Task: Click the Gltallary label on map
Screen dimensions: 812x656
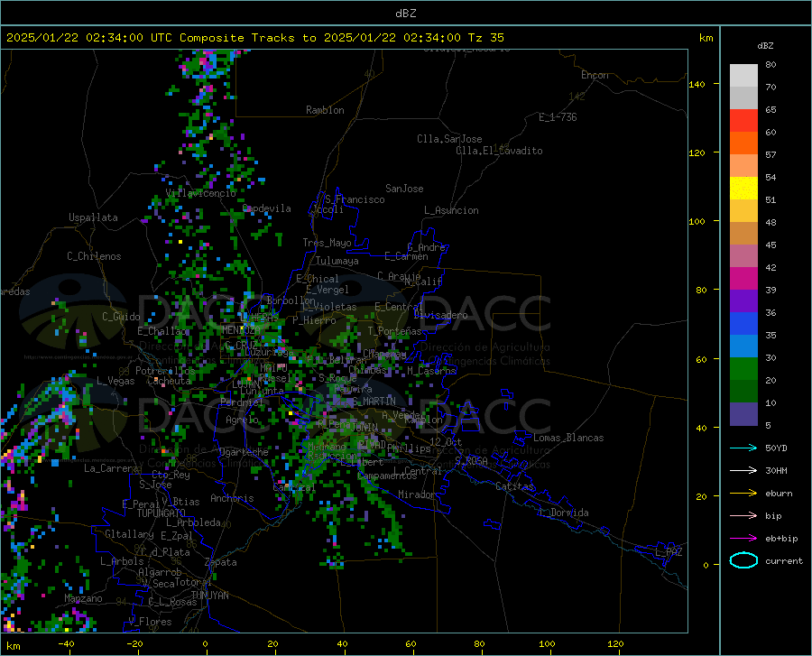Action: click(x=129, y=534)
